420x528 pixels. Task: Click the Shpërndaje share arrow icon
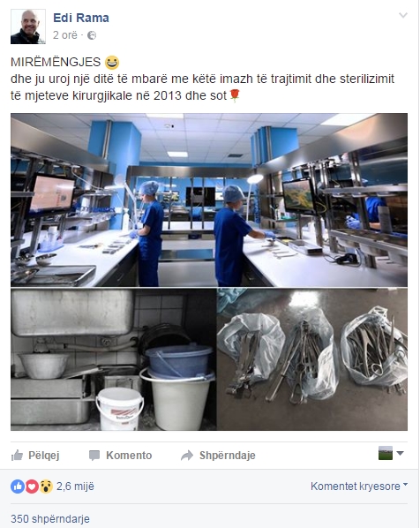(x=187, y=456)
